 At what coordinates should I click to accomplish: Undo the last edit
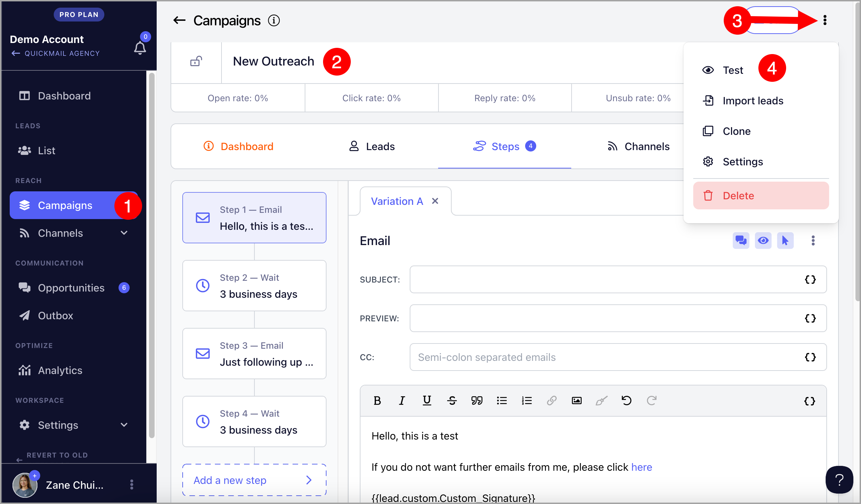click(627, 401)
